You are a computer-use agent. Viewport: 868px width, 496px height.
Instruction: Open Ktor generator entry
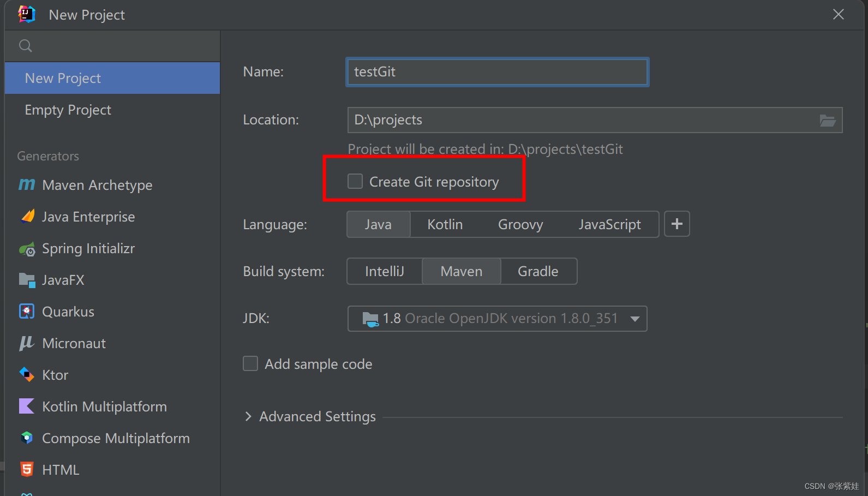point(112,375)
